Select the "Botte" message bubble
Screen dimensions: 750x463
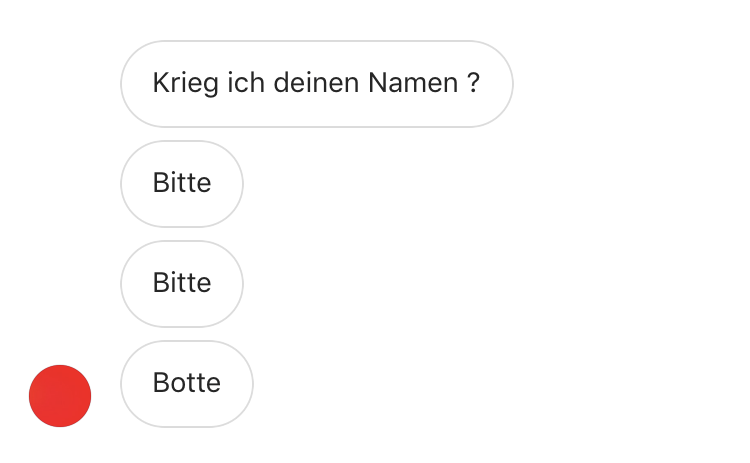pyautogui.click(x=187, y=384)
